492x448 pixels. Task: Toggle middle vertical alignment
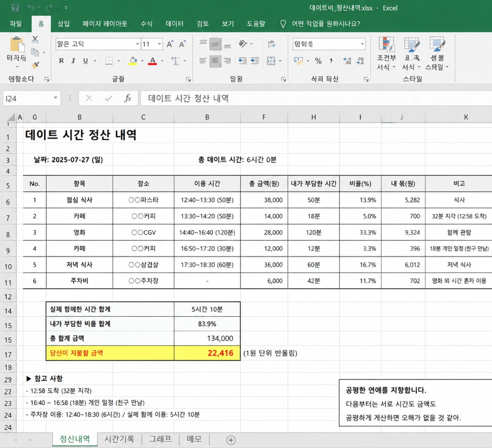[x=215, y=44]
